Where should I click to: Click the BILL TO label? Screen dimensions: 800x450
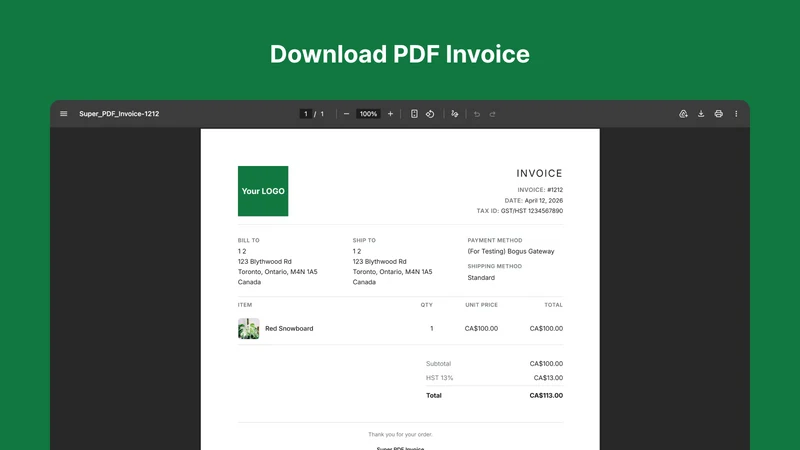[248, 240]
